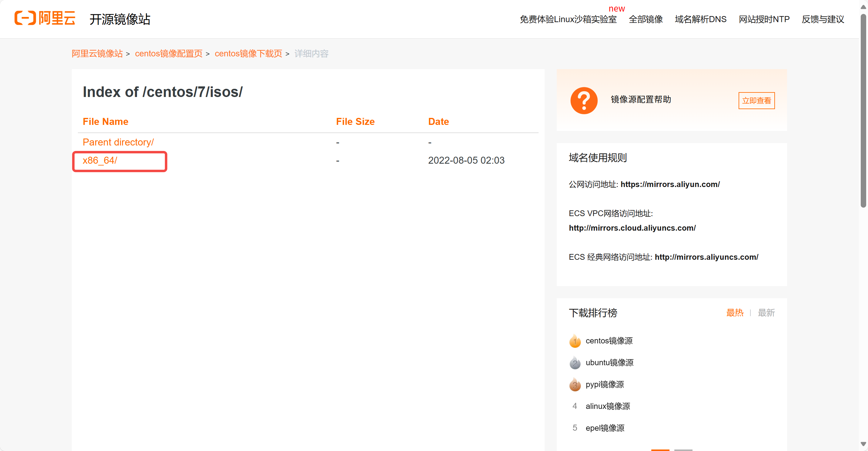Open the x86_64/ directory link
This screenshot has height=451, width=868.
point(100,160)
